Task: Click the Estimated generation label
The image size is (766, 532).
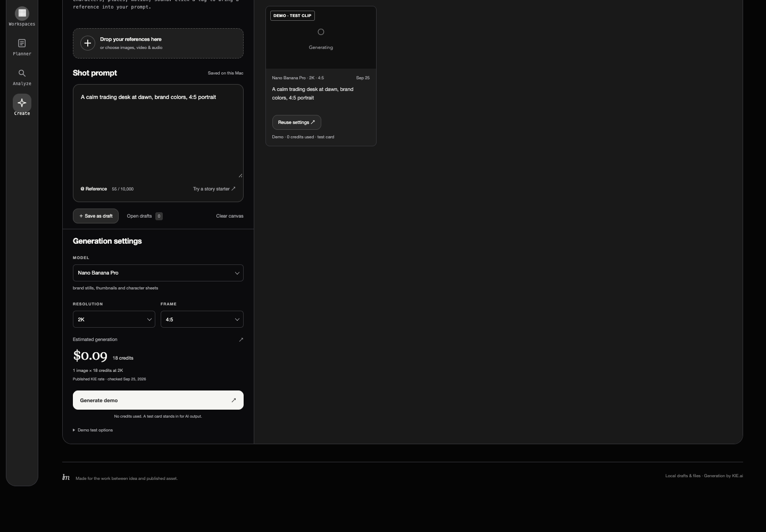Action: click(x=95, y=339)
